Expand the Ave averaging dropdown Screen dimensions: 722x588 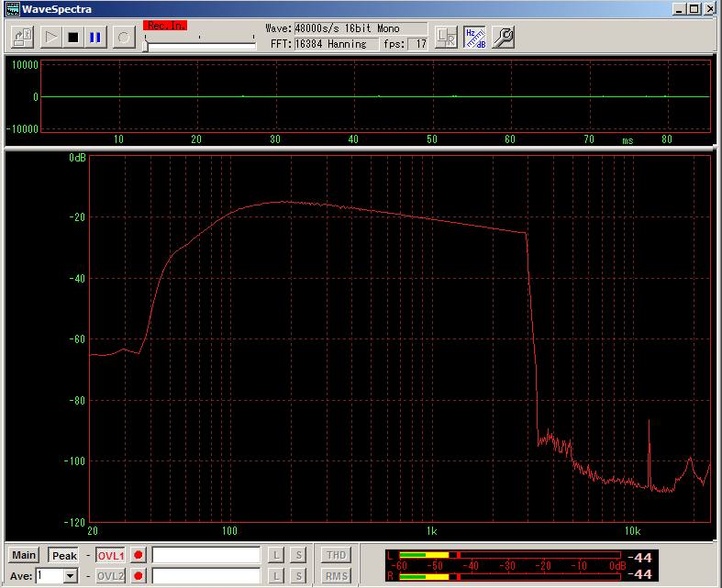pos(70,576)
